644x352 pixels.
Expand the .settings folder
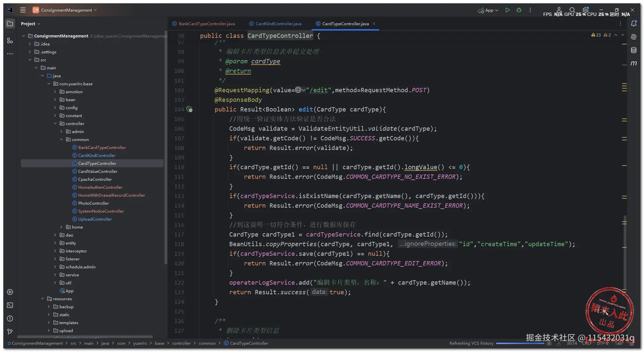tap(30, 52)
